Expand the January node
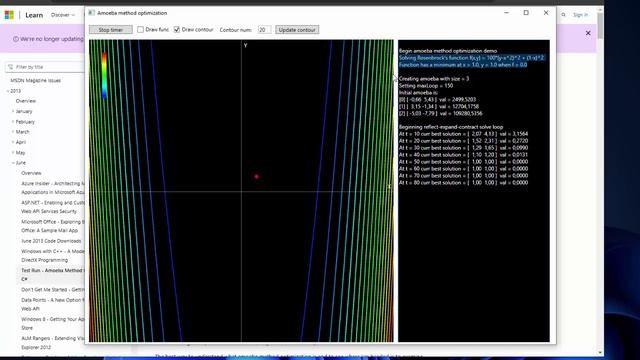This screenshot has width=640, height=360. coord(13,111)
